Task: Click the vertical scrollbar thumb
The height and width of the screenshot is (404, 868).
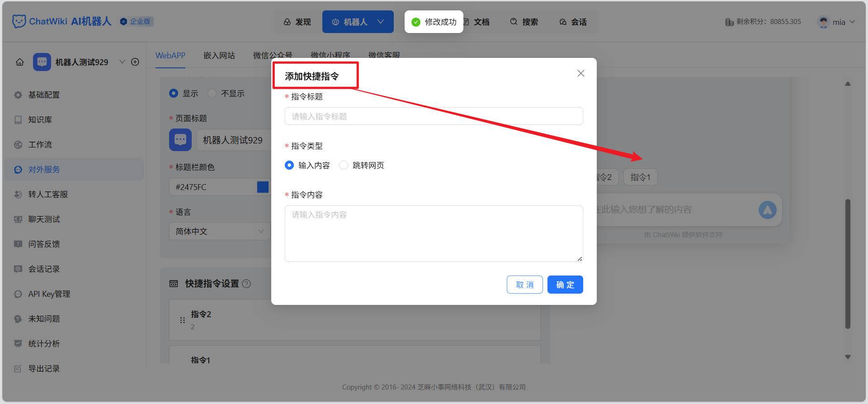Action: (x=848, y=264)
